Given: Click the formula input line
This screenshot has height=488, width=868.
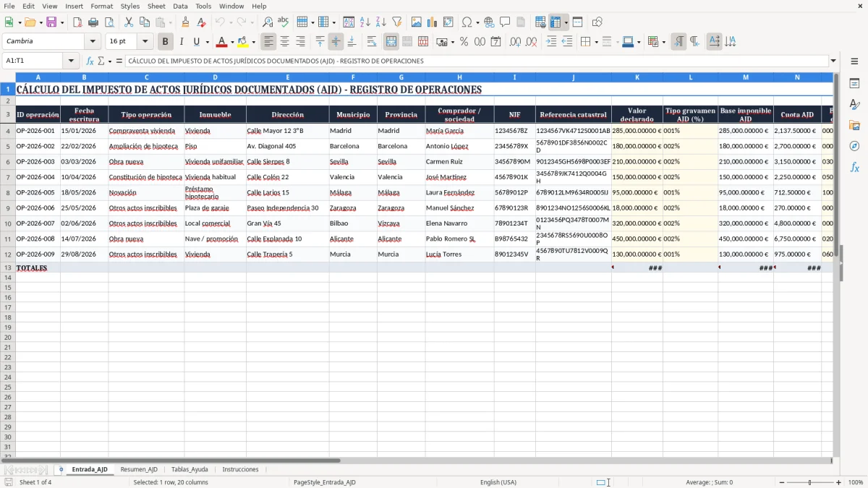Looking at the screenshot, I should [476, 61].
